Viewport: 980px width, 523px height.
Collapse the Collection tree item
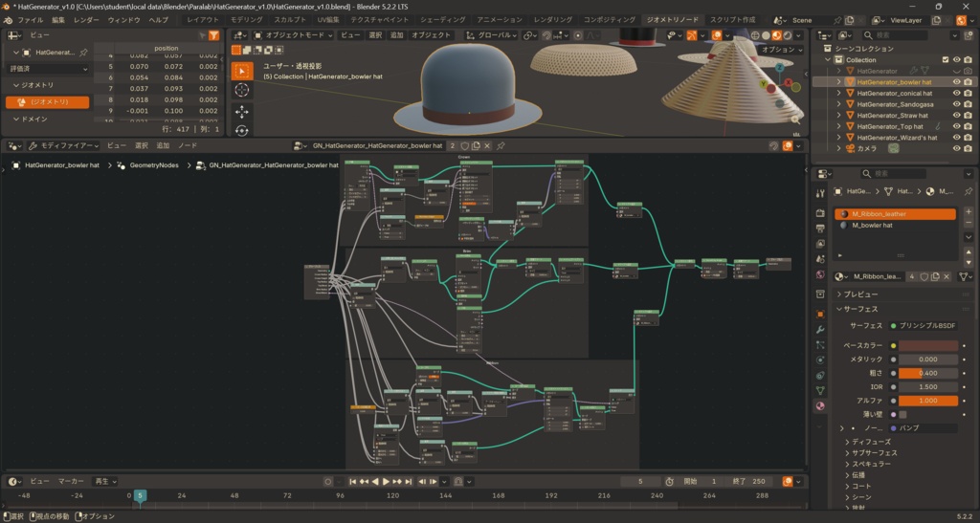(828, 60)
